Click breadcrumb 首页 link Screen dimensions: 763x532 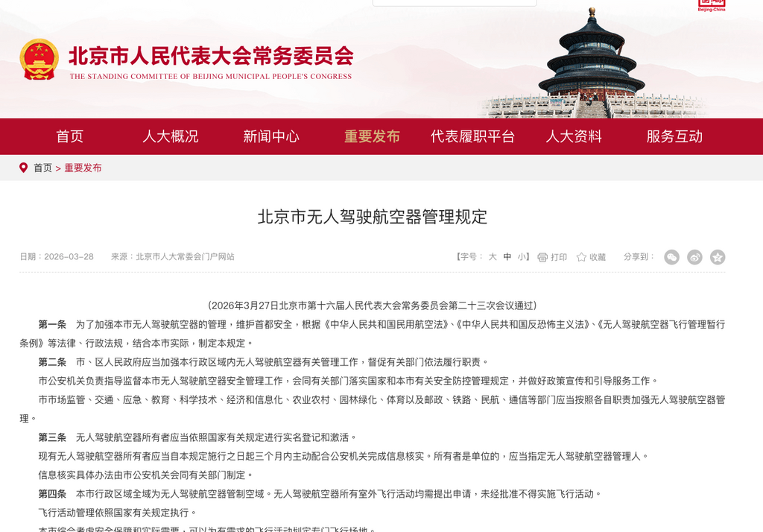tap(42, 168)
